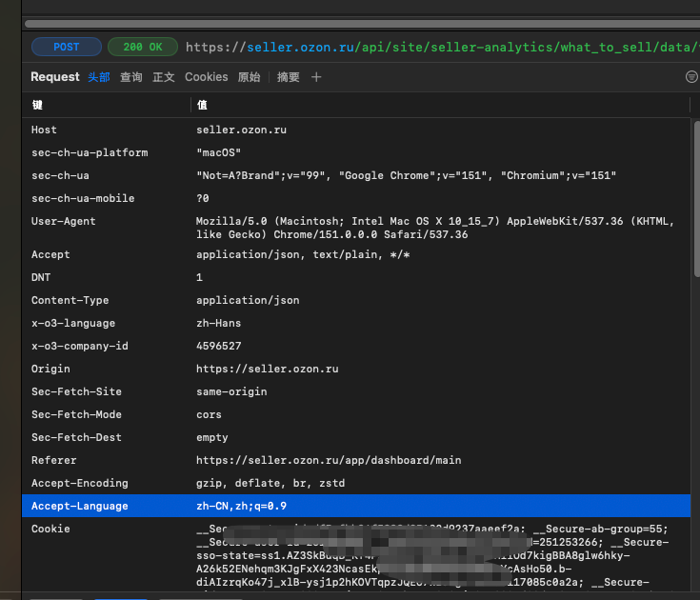Click the ?0 mobile value

[203, 198]
